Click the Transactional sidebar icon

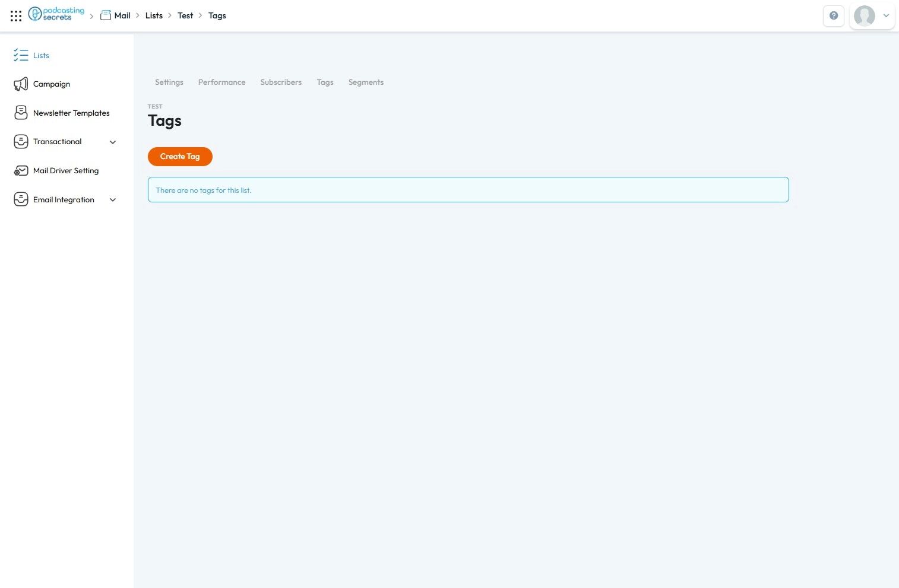tap(21, 142)
